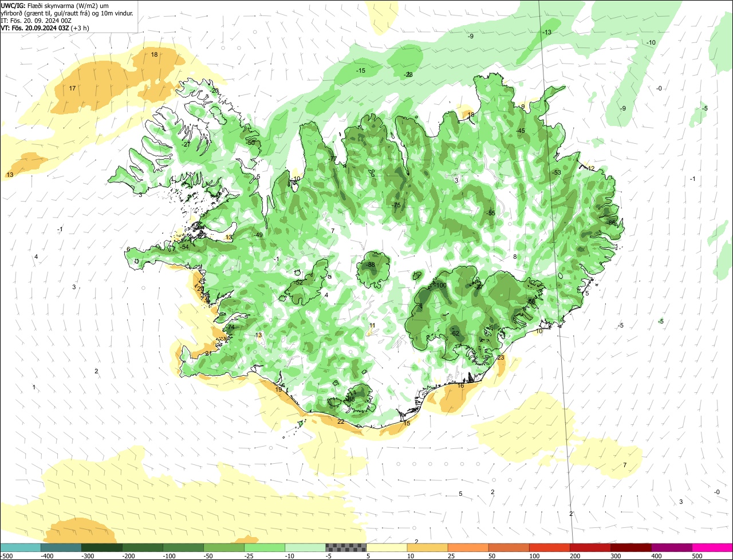Click the pale green swatch between -10 and -5
733x560 pixels.
click(x=305, y=547)
